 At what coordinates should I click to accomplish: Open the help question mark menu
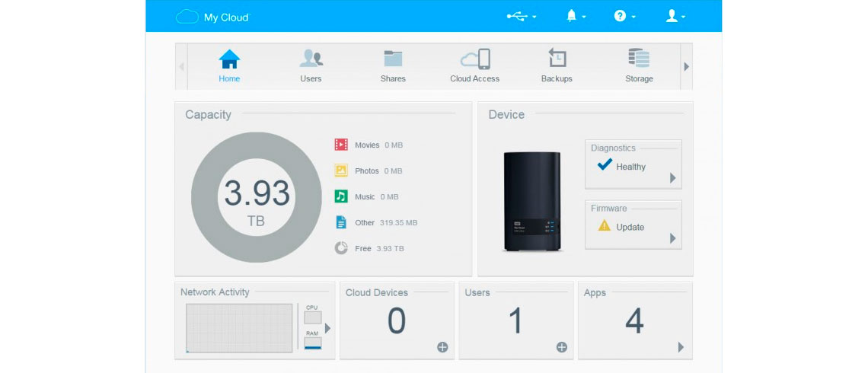click(624, 17)
